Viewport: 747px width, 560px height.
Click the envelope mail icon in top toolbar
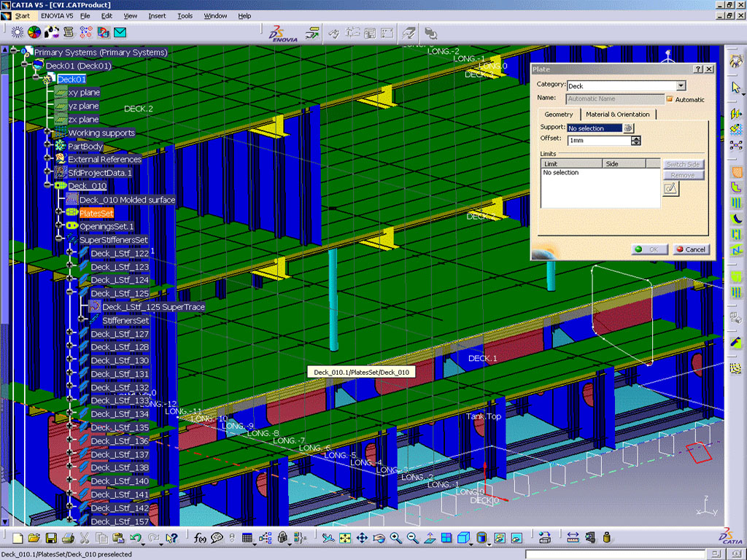(x=120, y=32)
